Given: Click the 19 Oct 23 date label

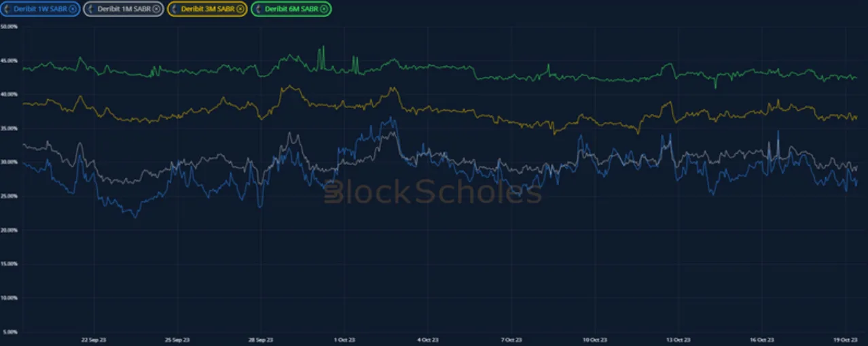Looking at the screenshot, I should pyautogui.click(x=846, y=340).
